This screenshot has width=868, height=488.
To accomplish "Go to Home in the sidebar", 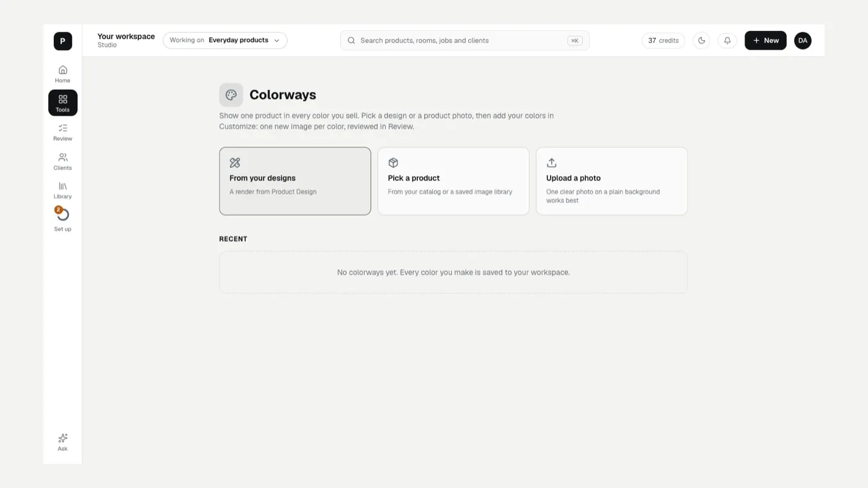I will pos(63,74).
